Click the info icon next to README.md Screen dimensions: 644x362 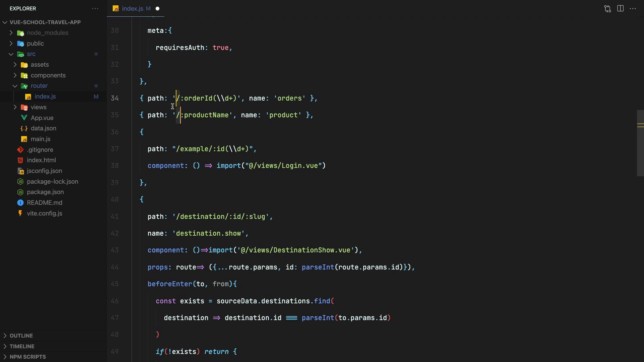tap(20, 203)
